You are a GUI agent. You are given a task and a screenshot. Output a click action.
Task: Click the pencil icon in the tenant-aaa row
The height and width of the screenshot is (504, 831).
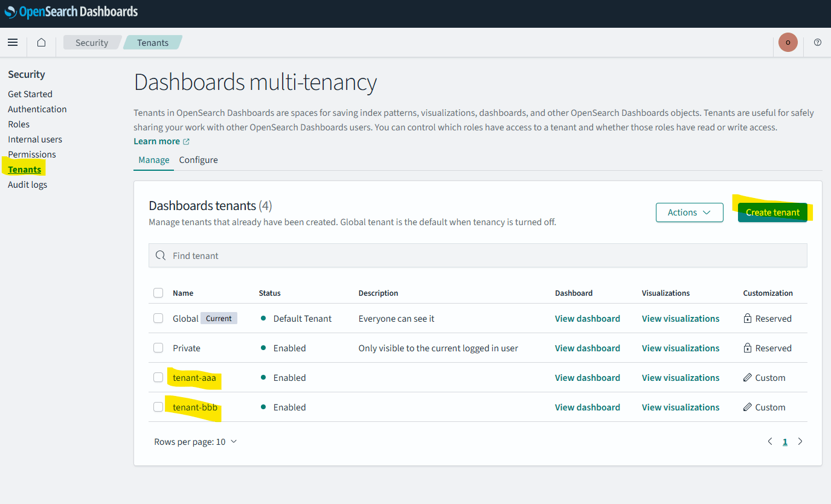pyautogui.click(x=748, y=378)
